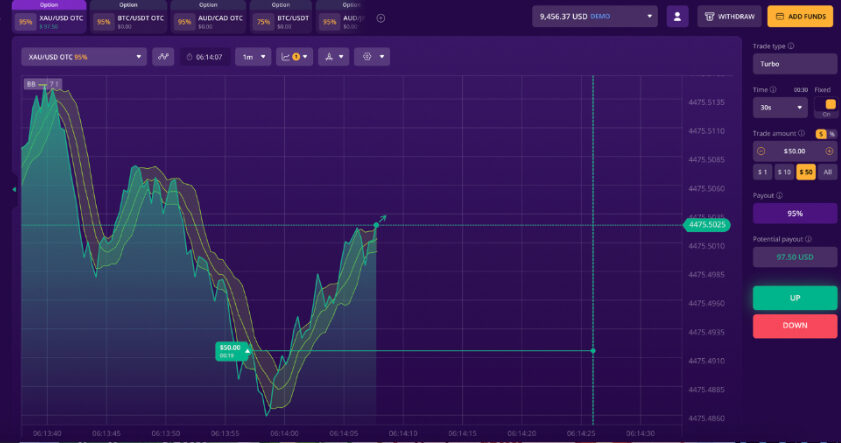Viewport: 841px width, 443px height.
Task: Click the current price tag 4475.5025
Action: pyautogui.click(x=707, y=225)
